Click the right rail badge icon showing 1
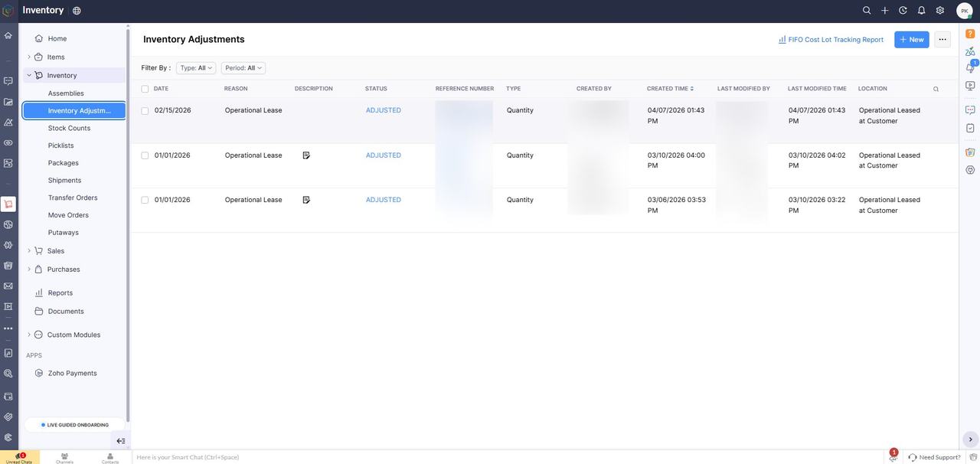 pyautogui.click(x=970, y=67)
